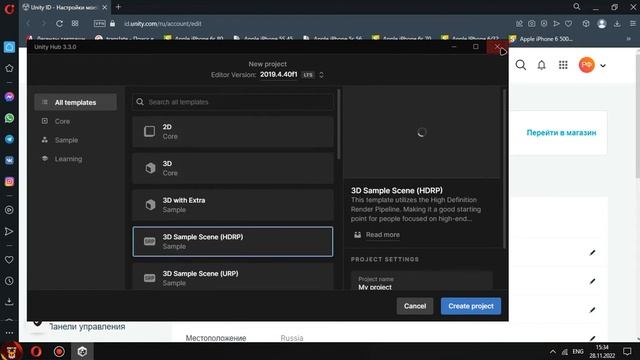Focus the Search all templates field

[233, 102]
